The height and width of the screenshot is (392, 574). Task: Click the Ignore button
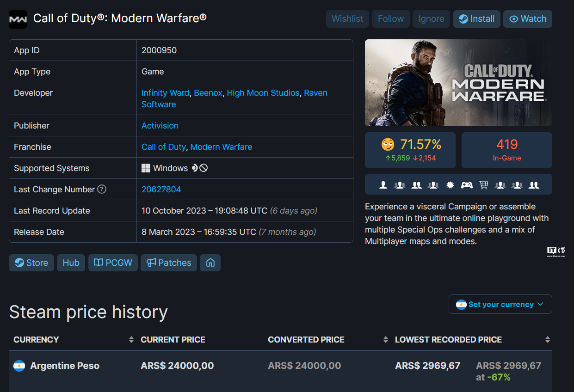pos(431,19)
